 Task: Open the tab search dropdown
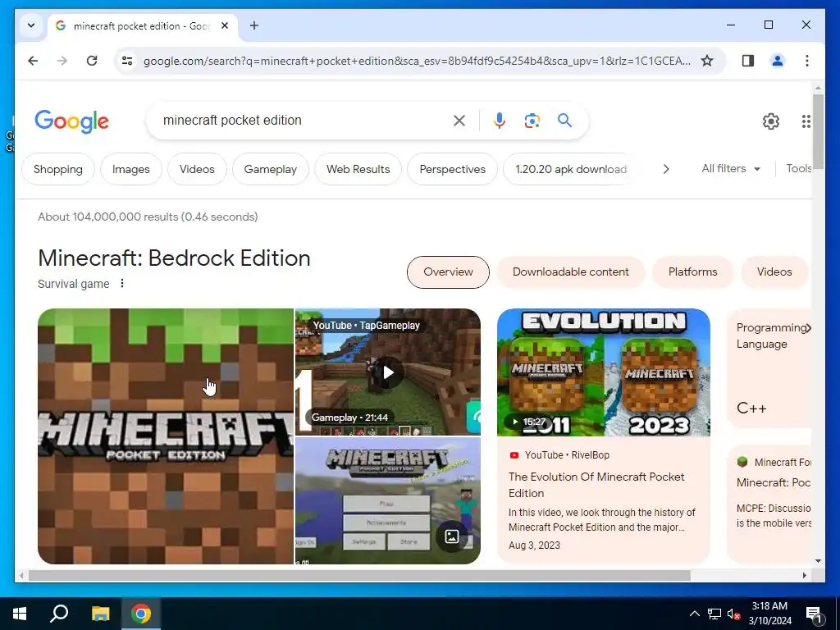31,25
